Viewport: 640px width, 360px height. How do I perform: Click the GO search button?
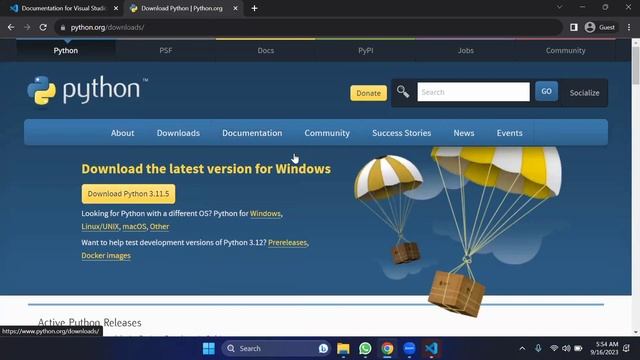[547, 91]
